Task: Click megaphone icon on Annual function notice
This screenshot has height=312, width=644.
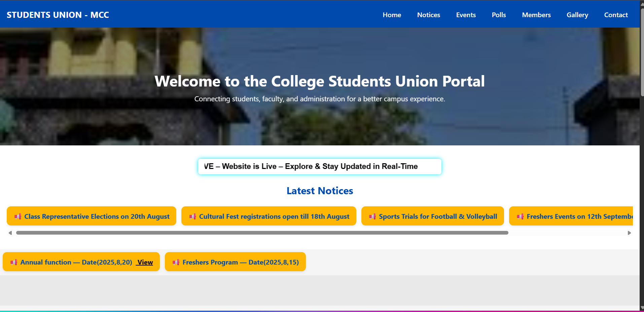Action: pyautogui.click(x=14, y=262)
